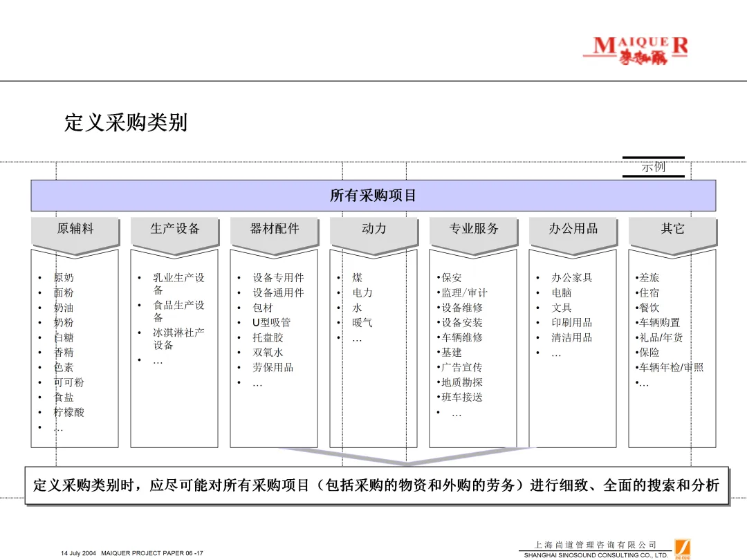Click the 奶油 list item
The image size is (747, 560).
point(64,308)
